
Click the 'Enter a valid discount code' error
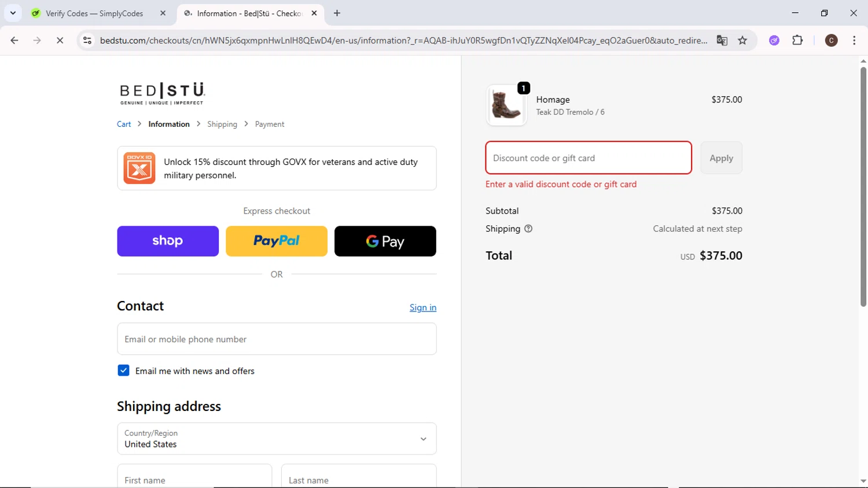coord(561,184)
